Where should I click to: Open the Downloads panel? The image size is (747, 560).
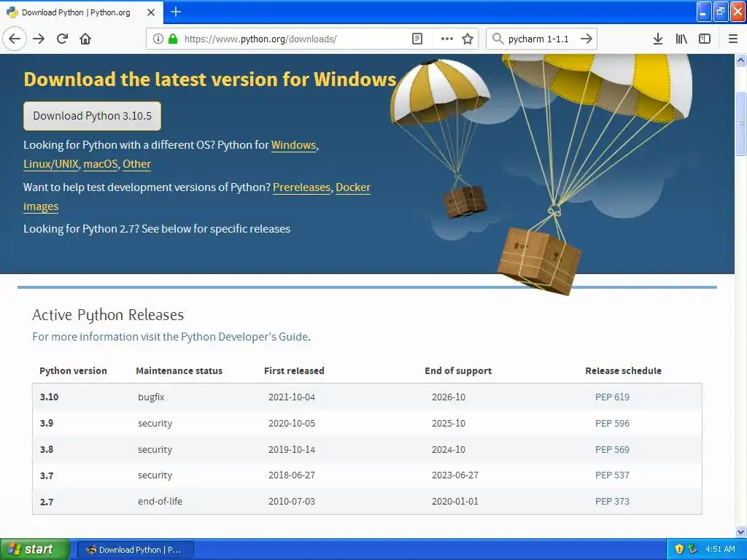pos(658,39)
